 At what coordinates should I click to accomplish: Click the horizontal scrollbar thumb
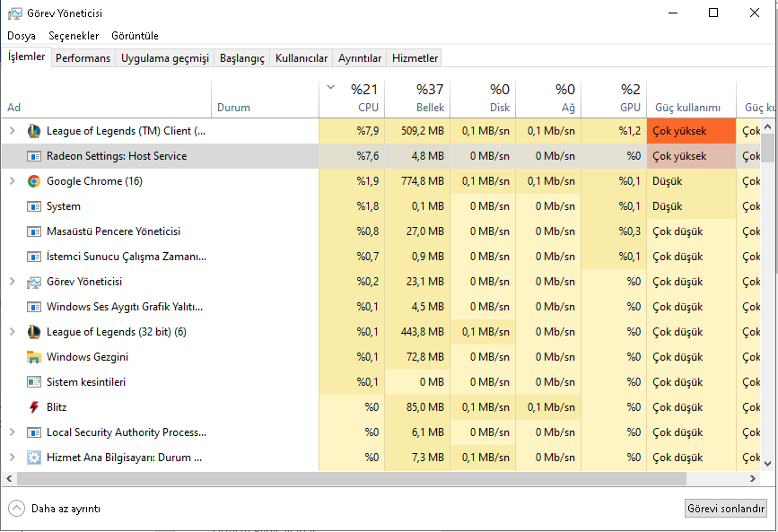[x=351, y=478]
